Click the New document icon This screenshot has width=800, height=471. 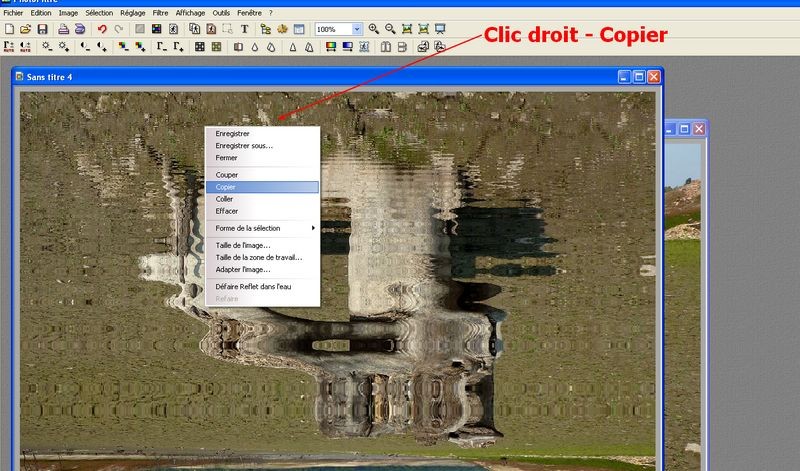(9, 30)
